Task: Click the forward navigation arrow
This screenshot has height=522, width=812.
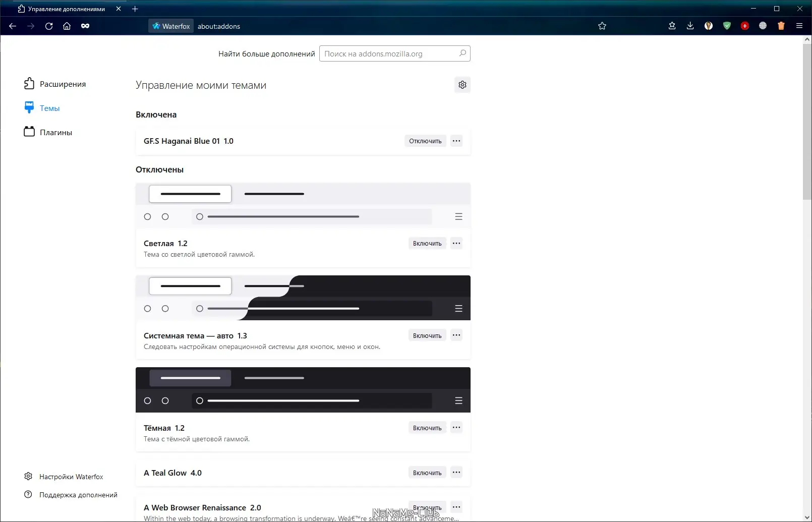Action: (x=31, y=26)
